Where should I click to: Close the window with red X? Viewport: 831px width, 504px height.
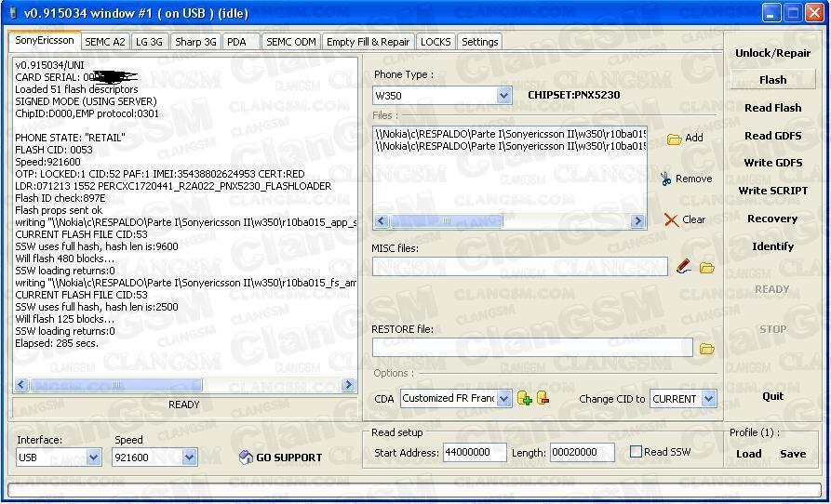(x=814, y=13)
